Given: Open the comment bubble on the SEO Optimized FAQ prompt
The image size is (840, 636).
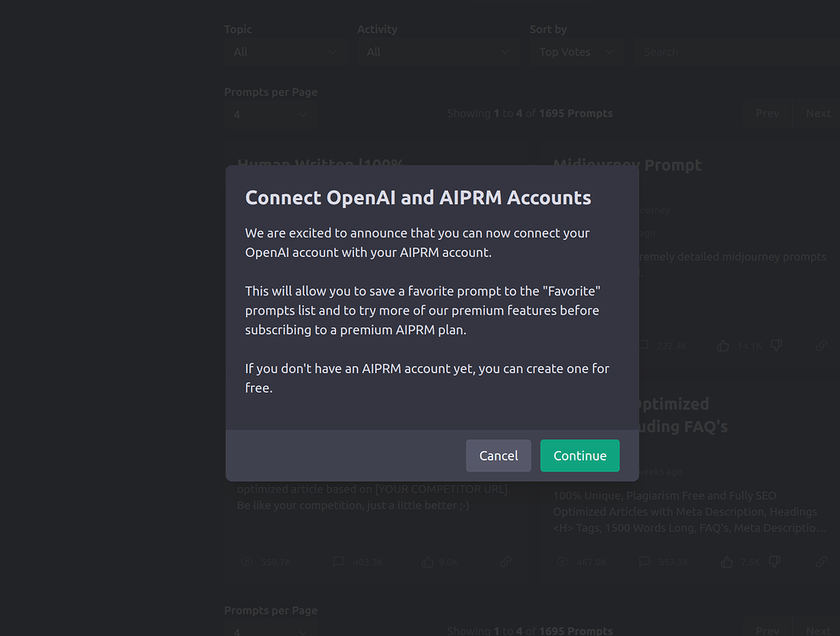Looking at the screenshot, I should point(646,561).
